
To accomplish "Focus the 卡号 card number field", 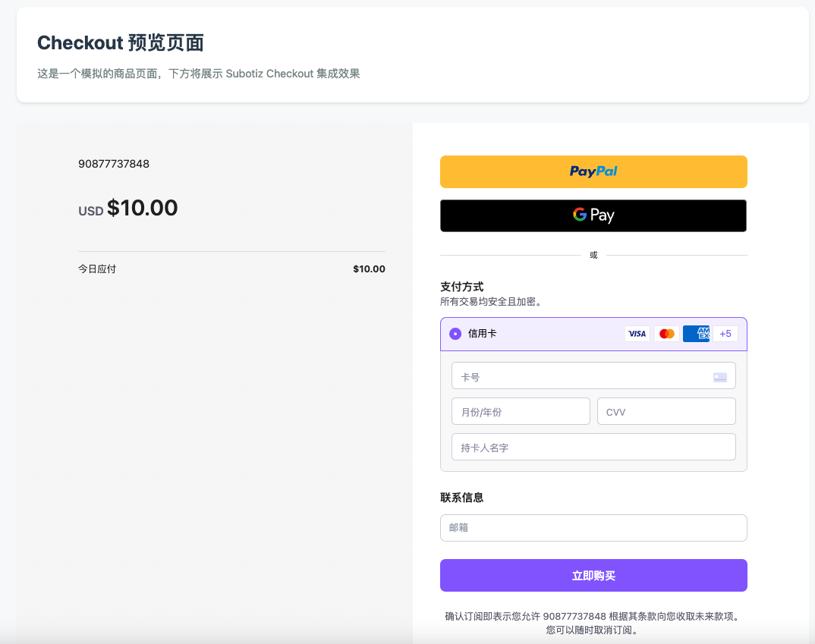I will 577,376.
